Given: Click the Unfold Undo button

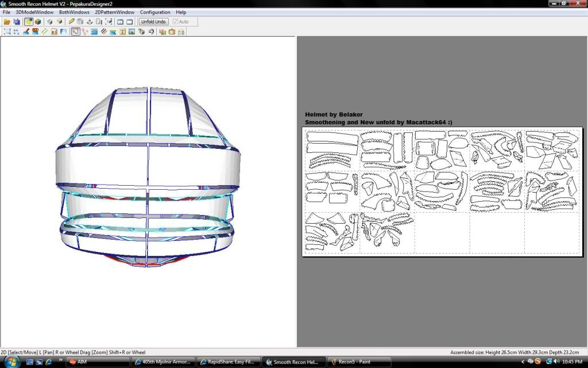Looking at the screenshot, I should pos(153,22).
